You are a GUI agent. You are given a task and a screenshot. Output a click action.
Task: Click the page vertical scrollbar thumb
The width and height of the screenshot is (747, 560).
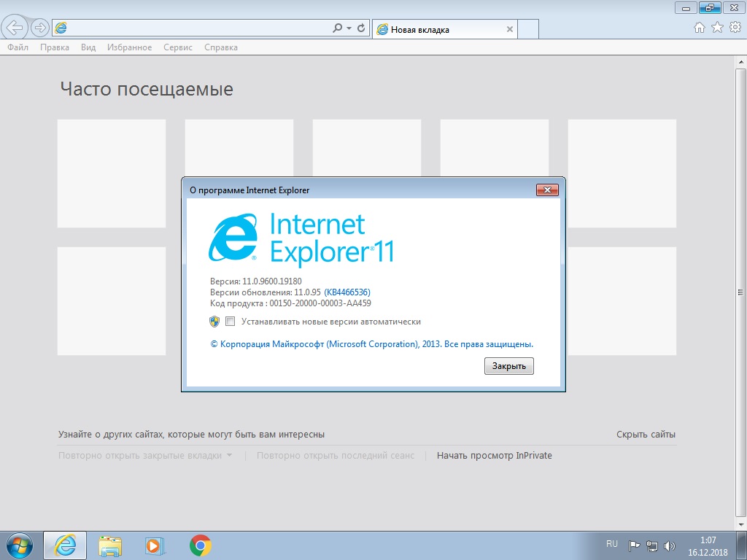(x=741, y=292)
